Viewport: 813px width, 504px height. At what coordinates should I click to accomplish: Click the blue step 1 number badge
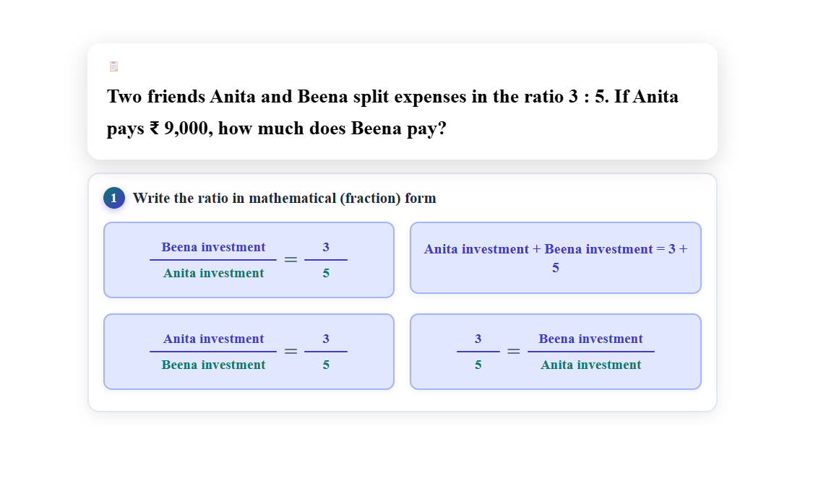click(x=113, y=198)
